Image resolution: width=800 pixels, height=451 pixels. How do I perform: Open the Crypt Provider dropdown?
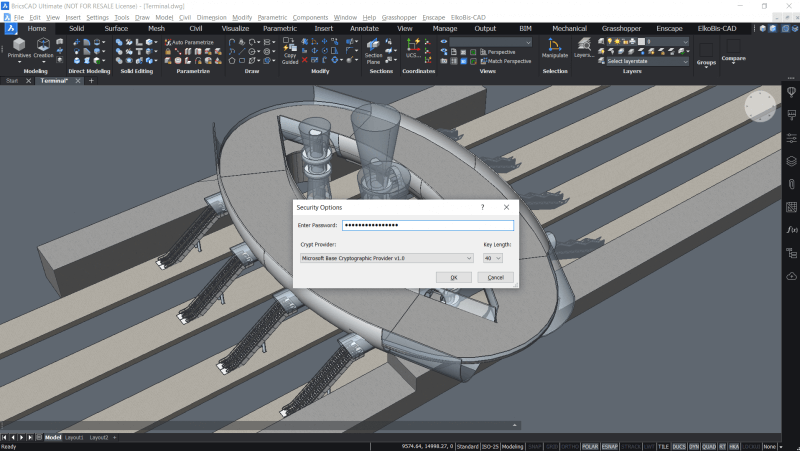tap(388, 258)
